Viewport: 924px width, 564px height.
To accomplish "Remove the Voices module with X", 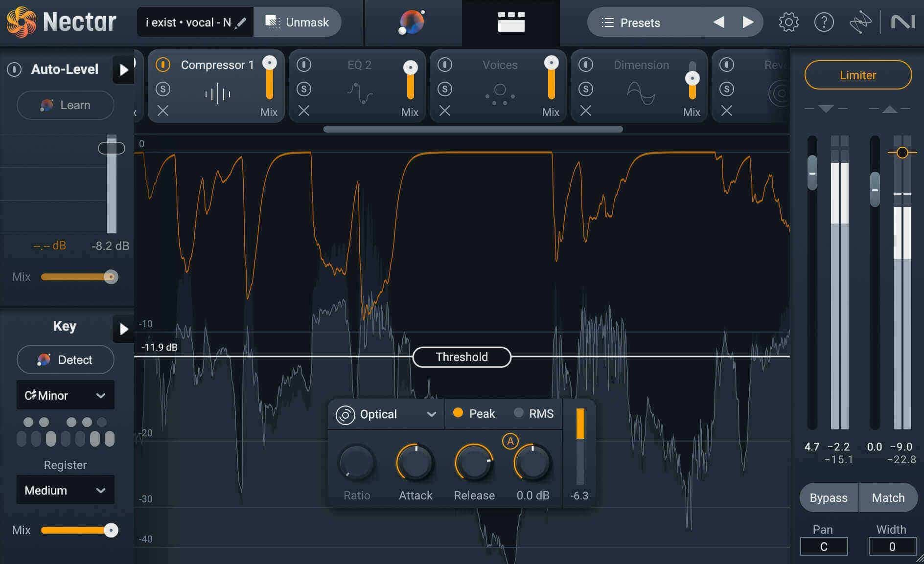I will pos(445,111).
